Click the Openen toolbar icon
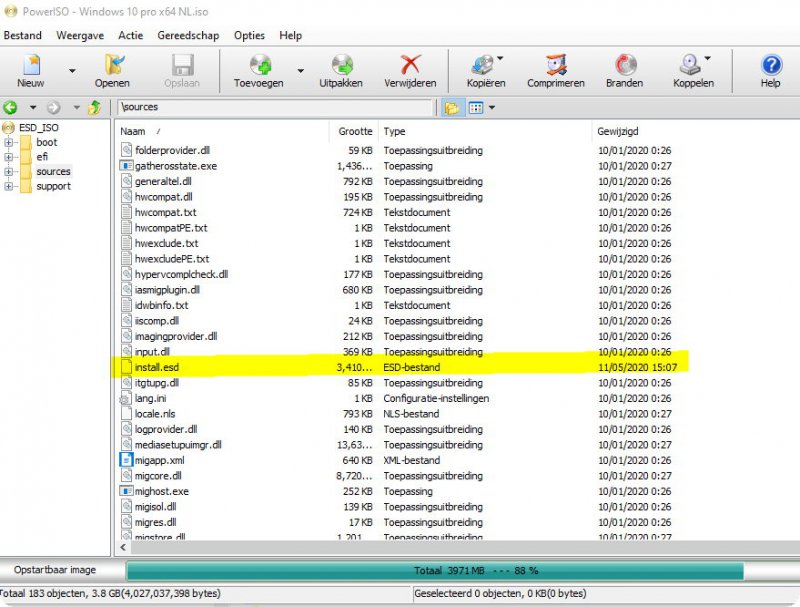The height and width of the screenshot is (607, 800). pyautogui.click(x=112, y=67)
